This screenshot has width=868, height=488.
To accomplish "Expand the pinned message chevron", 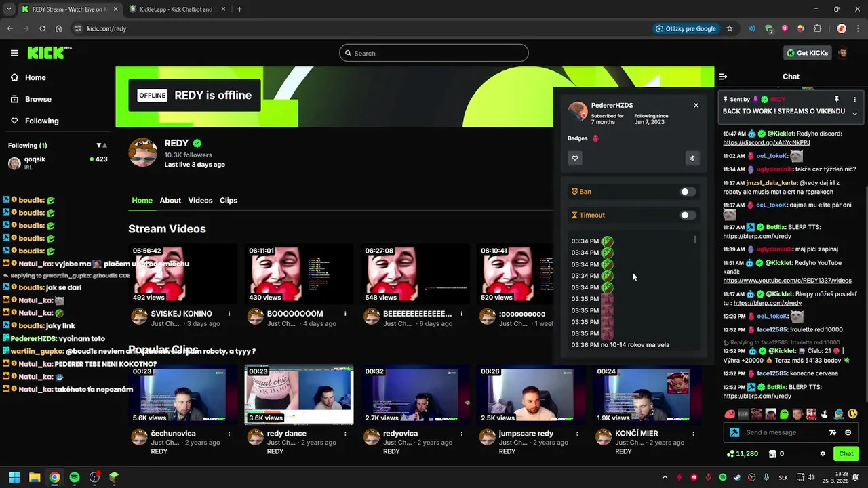I will tap(854, 113).
